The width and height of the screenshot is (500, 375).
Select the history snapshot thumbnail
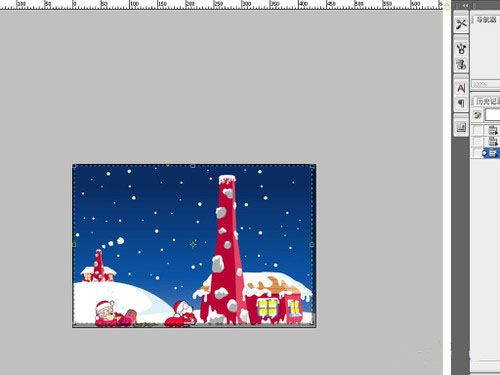[x=492, y=115]
